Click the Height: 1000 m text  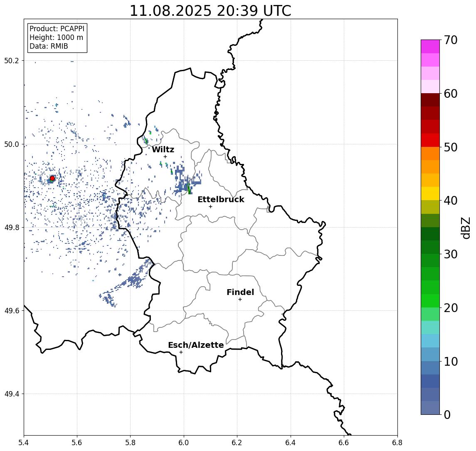56,37
